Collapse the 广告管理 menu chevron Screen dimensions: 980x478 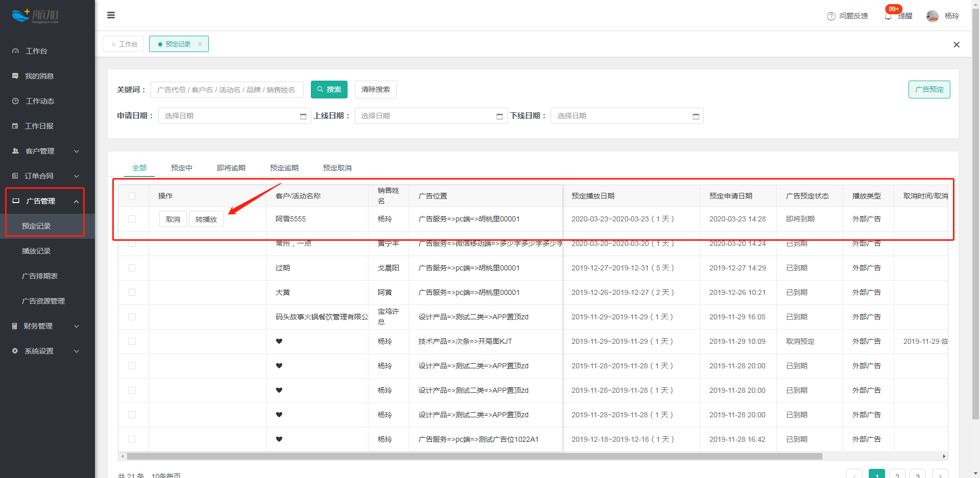click(x=77, y=202)
